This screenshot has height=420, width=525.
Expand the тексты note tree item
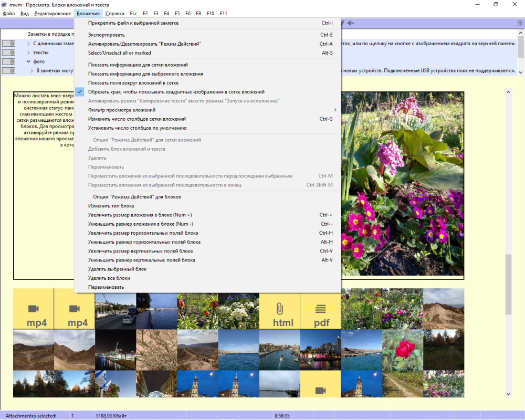click(29, 52)
